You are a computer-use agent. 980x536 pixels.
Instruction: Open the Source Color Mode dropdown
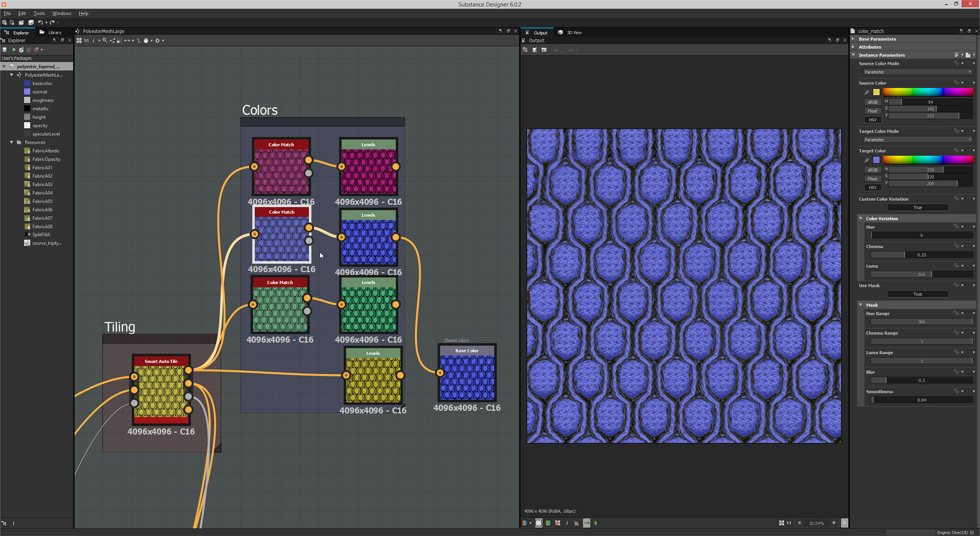click(x=917, y=72)
